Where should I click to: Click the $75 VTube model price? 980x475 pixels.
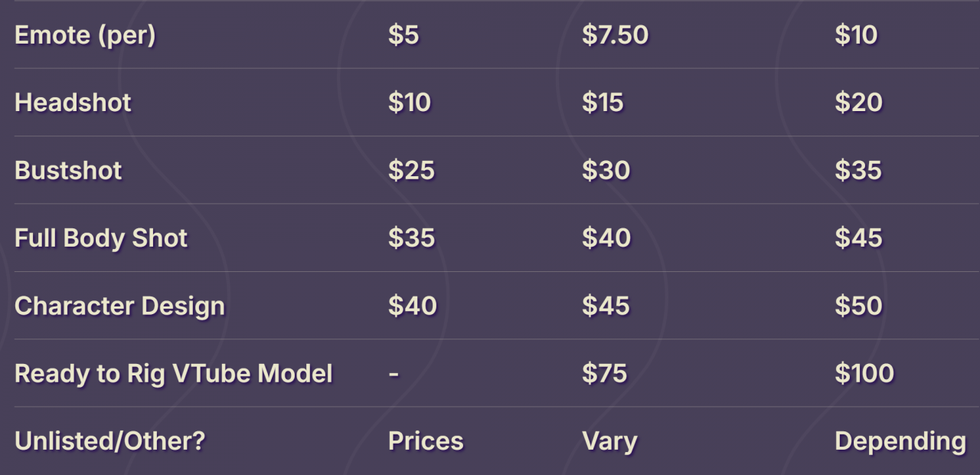[x=605, y=373]
